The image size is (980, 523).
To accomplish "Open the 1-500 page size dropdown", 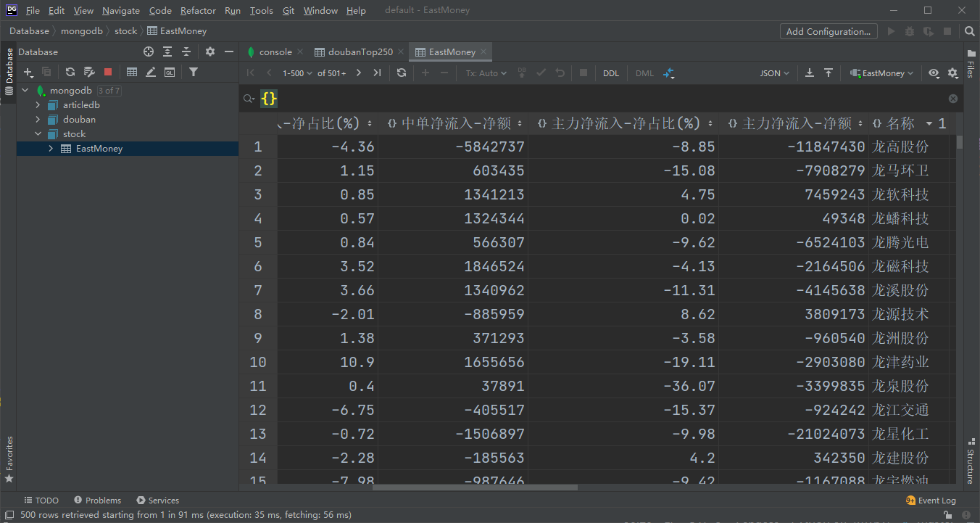I will coord(297,73).
